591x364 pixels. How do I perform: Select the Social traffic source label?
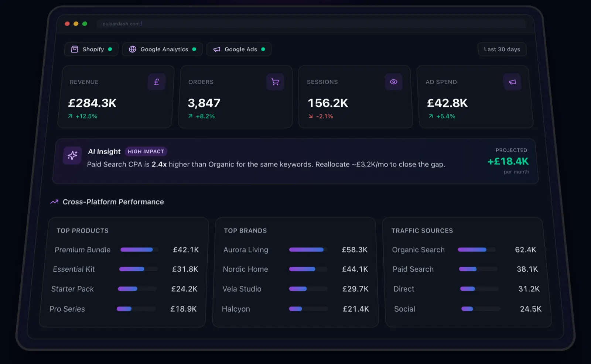[404, 309]
